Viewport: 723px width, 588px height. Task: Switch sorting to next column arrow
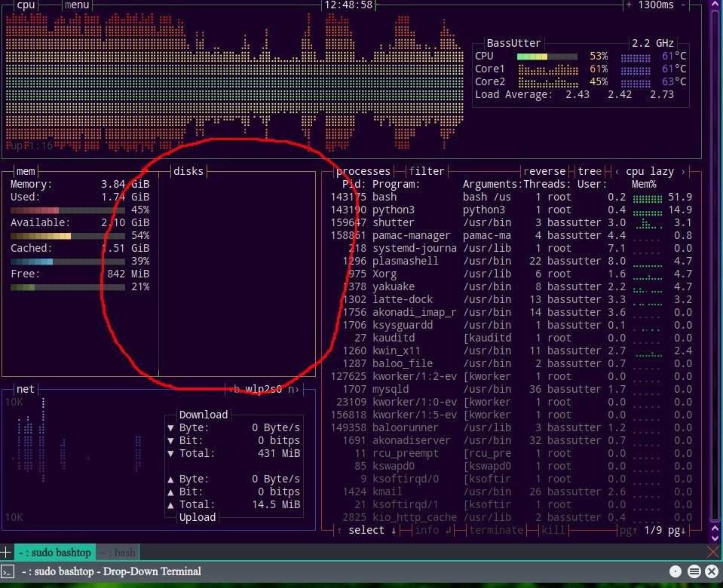click(x=683, y=172)
